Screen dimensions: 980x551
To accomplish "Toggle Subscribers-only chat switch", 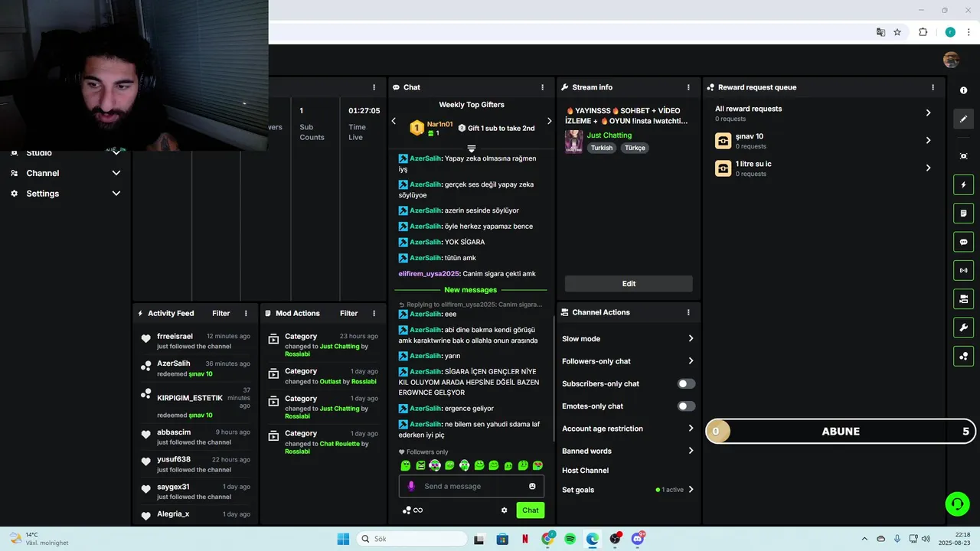I will (x=686, y=383).
